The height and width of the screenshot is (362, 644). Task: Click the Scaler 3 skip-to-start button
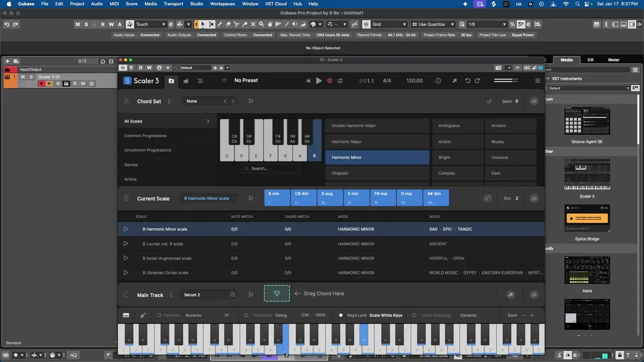pyautogui.click(x=308, y=80)
